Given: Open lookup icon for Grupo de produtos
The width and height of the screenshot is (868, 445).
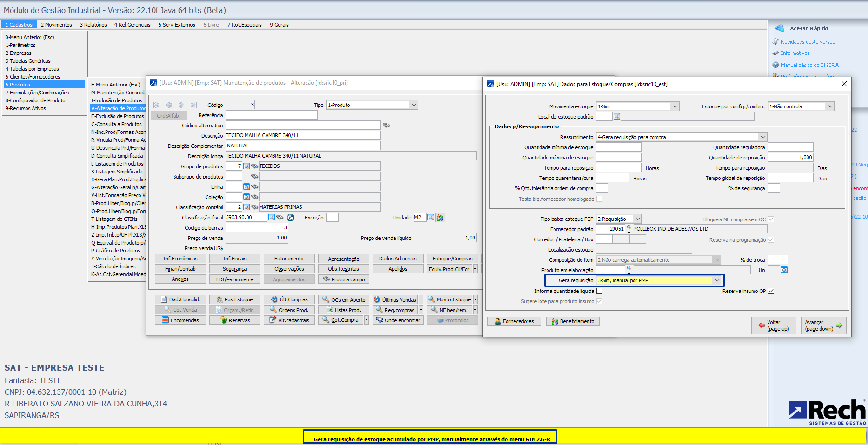Looking at the screenshot, I should point(247,166).
